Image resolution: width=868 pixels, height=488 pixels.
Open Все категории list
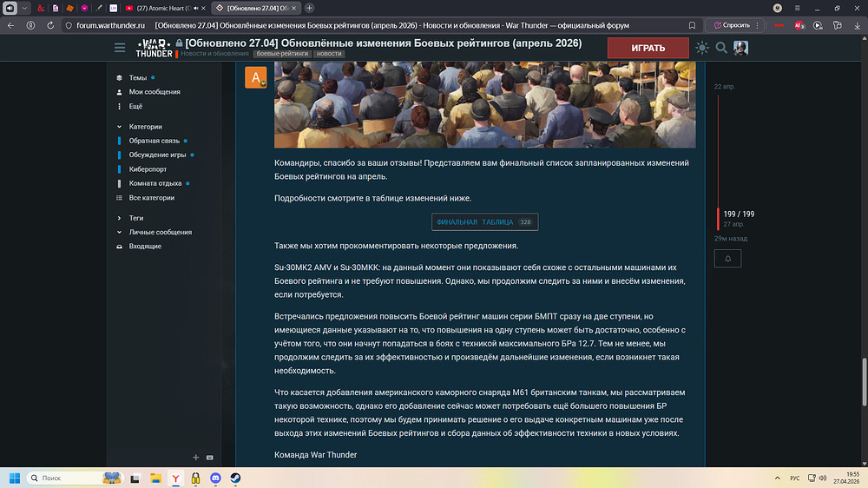click(152, 198)
